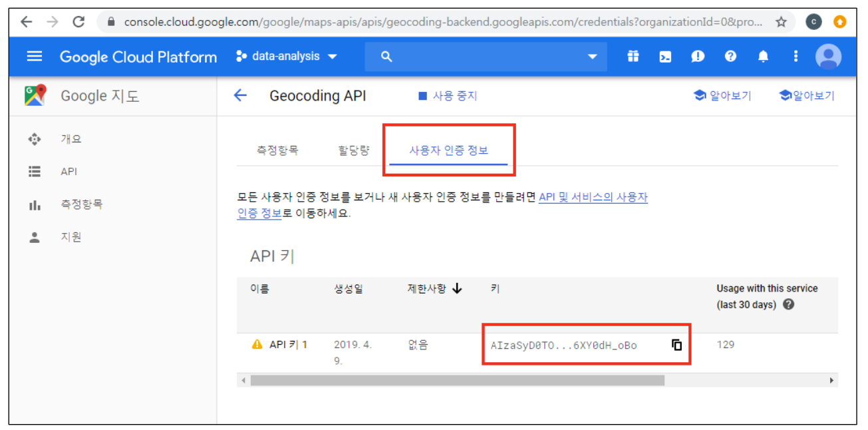Click the first 알아보기 learn link

pyautogui.click(x=722, y=96)
